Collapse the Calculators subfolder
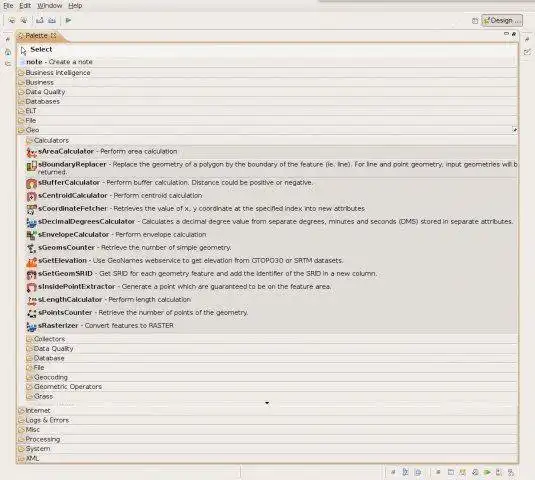535x480 pixels. 271,140
